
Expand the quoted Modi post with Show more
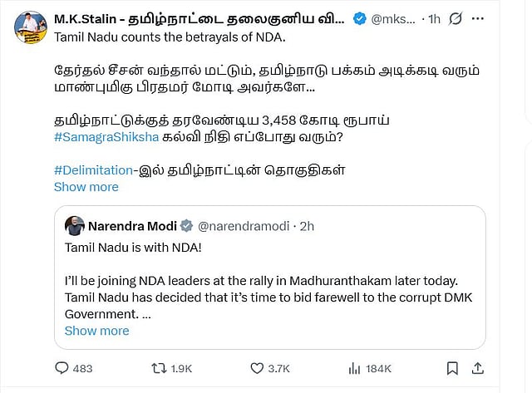(96, 331)
